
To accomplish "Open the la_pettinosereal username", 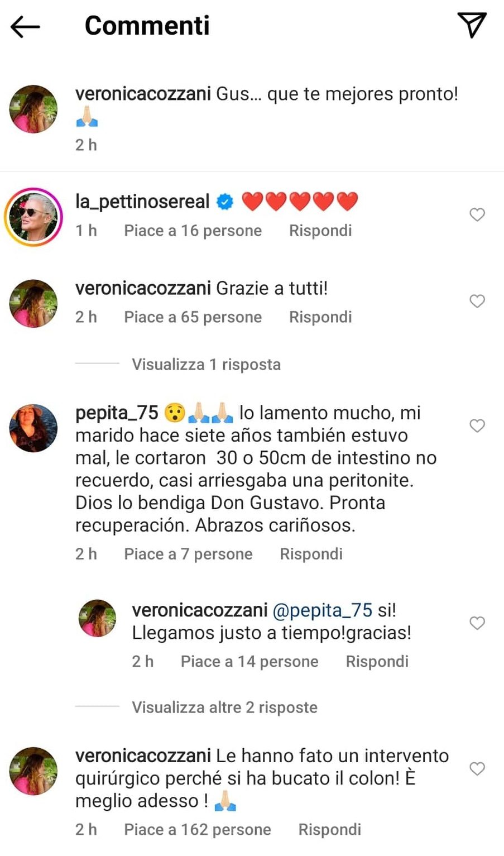I will [142, 201].
